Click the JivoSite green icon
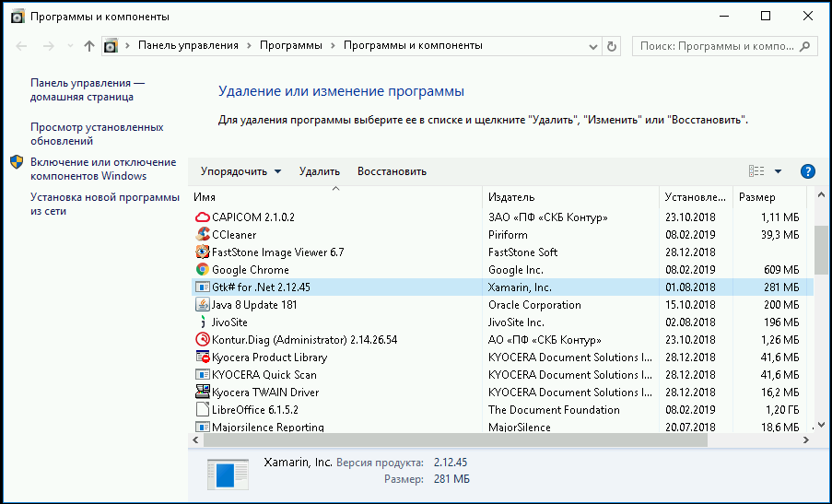The width and height of the screenshot is (832, 504). pyautogui.click(x=202, y=322)
